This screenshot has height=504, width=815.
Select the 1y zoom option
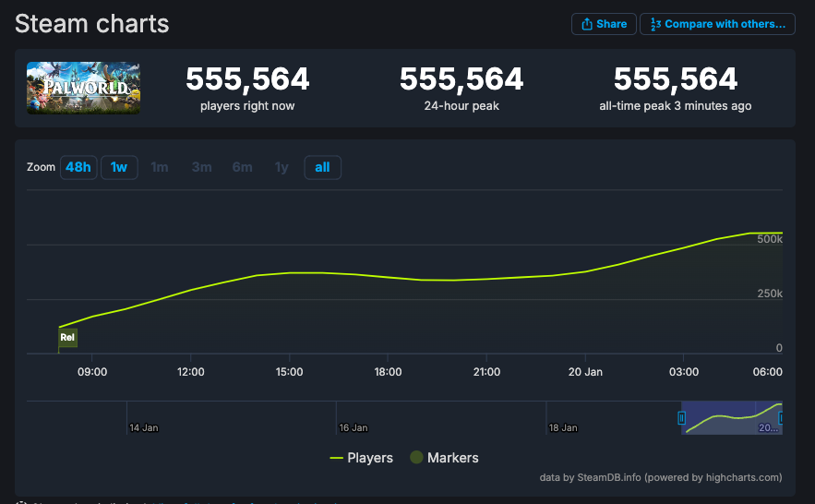[282, 167]
